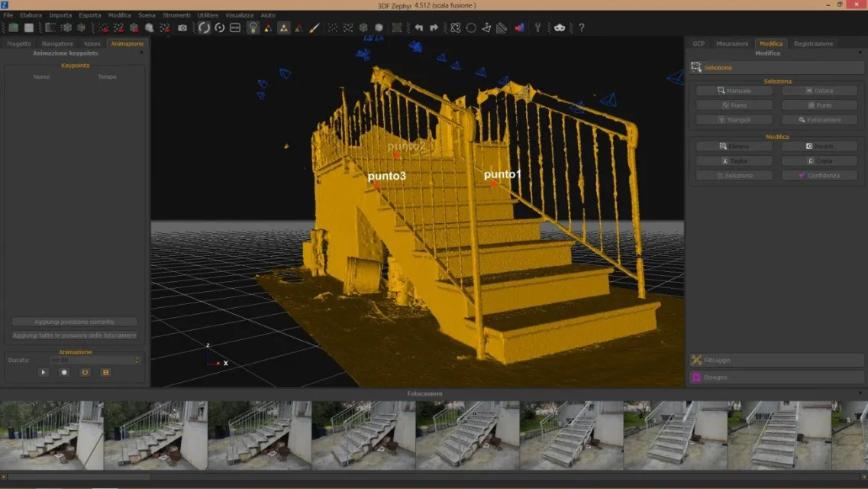Screen dimensions: 868x489
Task: Click the punto1 control point label
Action: point(502,174)
